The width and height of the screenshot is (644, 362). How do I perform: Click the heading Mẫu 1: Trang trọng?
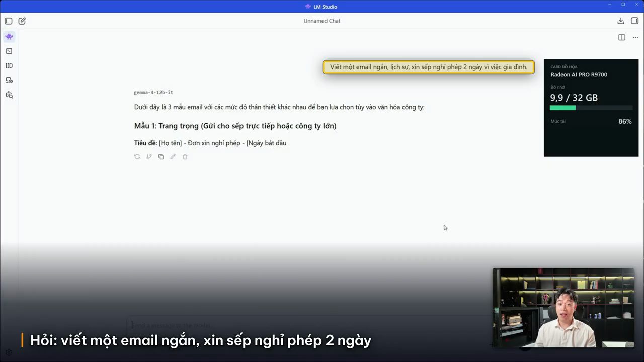[x=235, y=126]
